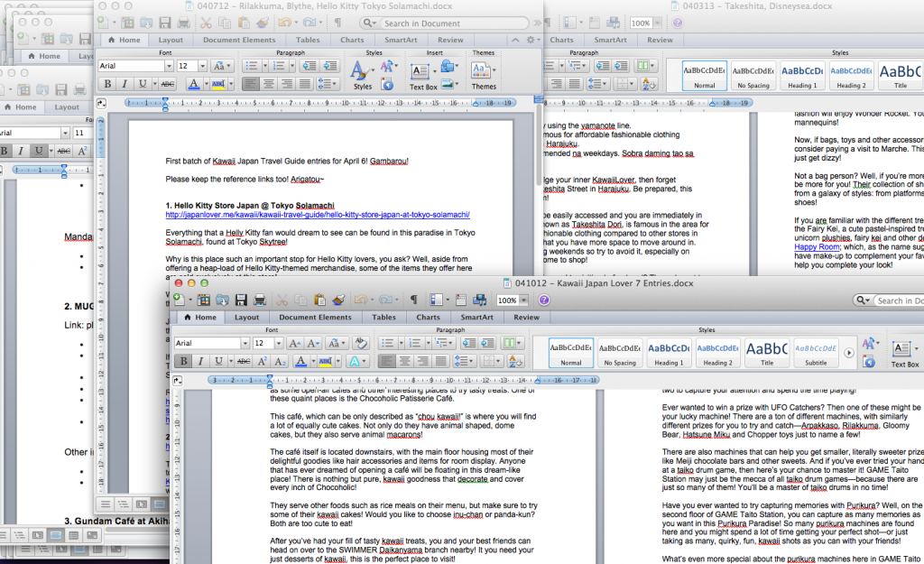The width and height of the screenshot is (924, 564).
Task: Open the japanlover.me Hello Kitty store hyperlink
Action: (x=318, y=215)
